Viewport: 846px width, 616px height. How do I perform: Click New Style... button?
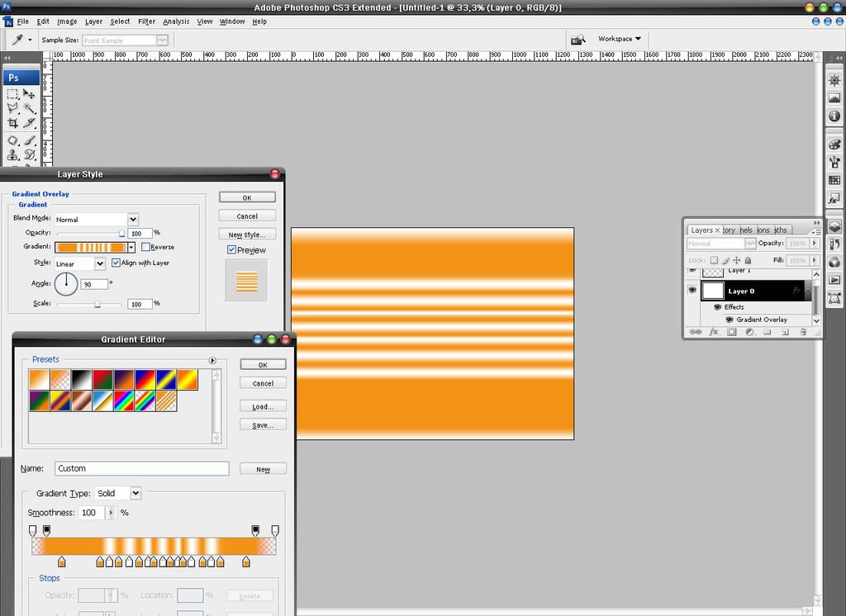point(247,235)
